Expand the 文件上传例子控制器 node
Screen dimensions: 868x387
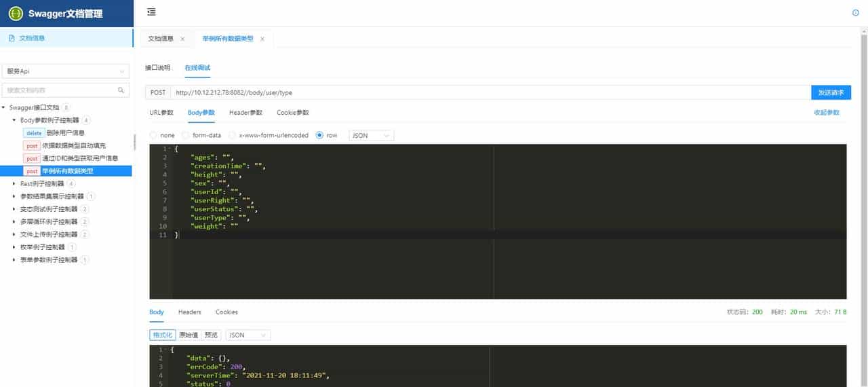[15, 234]
